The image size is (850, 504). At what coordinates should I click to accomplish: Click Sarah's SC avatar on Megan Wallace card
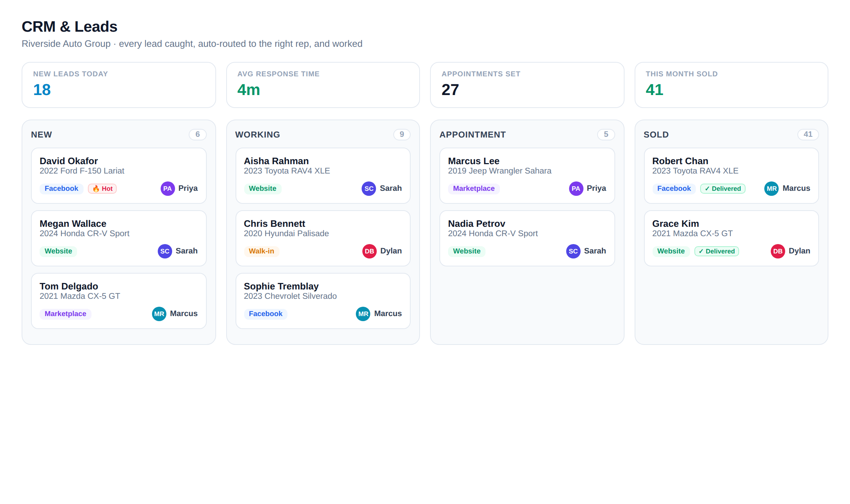[x=165, y=251]
